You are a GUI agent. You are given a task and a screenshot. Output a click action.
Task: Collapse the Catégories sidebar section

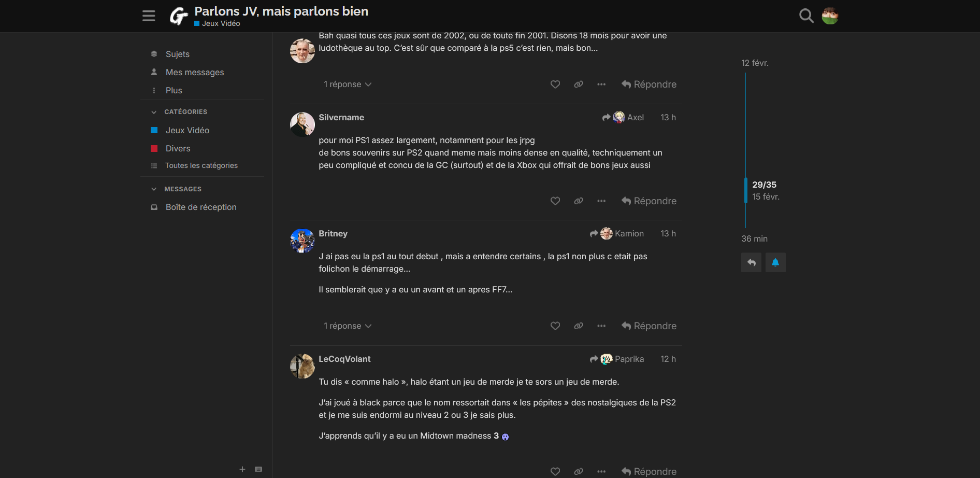click(154, 112)
